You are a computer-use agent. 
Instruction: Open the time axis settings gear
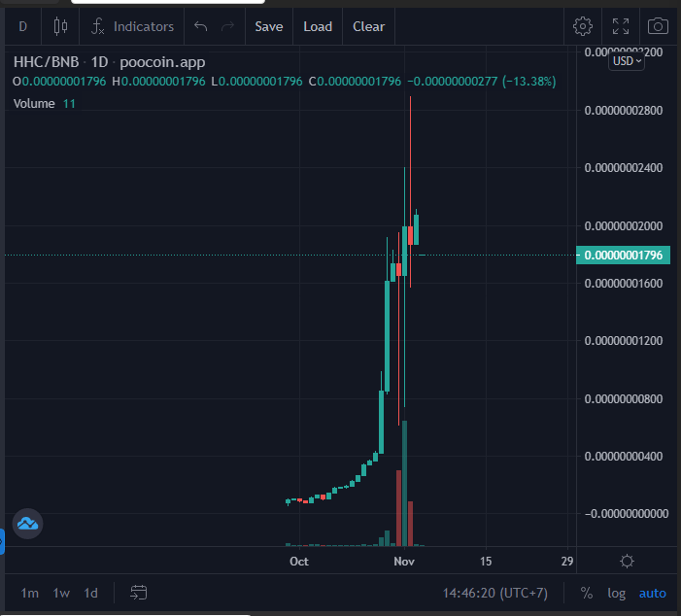click(x=627, y=562)
